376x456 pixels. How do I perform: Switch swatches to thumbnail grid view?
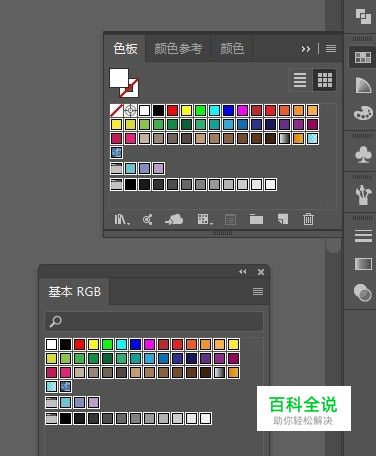(324, 80)
